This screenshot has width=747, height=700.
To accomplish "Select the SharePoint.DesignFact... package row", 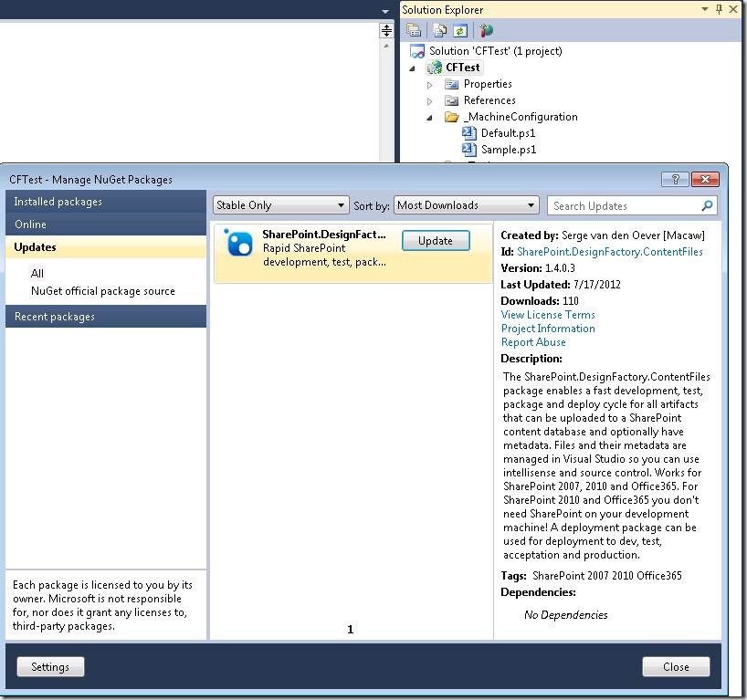I will (x=353, y=254).
